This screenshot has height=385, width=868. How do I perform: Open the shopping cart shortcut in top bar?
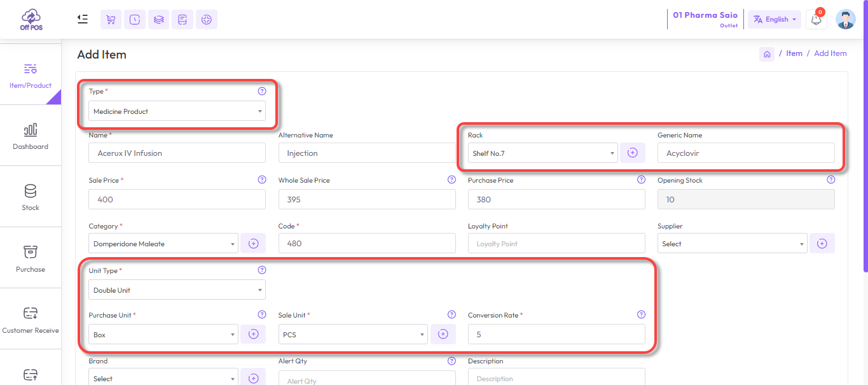point(111,20)
